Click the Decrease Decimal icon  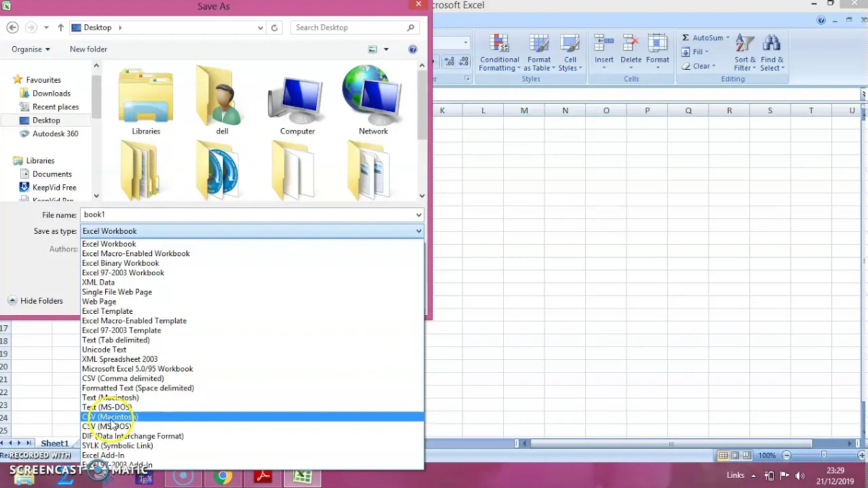click(464, 61)
